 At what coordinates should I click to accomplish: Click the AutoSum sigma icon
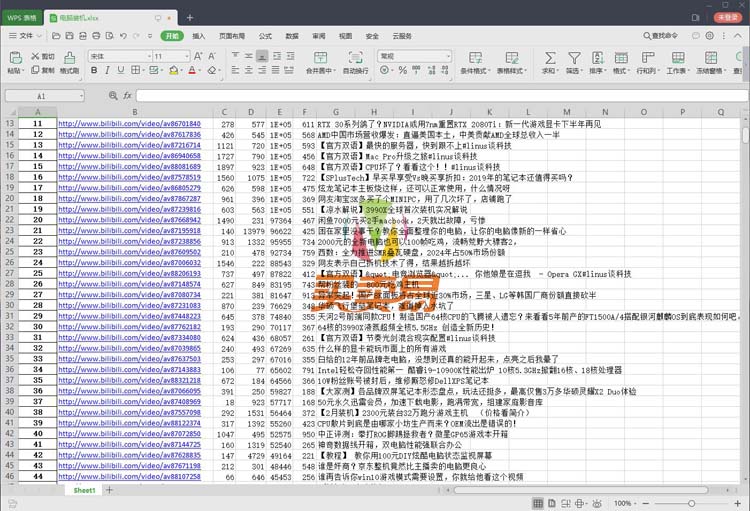(550, 58)
